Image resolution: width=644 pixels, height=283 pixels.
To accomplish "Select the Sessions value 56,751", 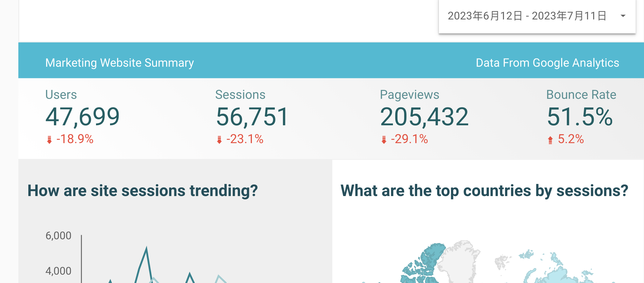I will point(252,117).
